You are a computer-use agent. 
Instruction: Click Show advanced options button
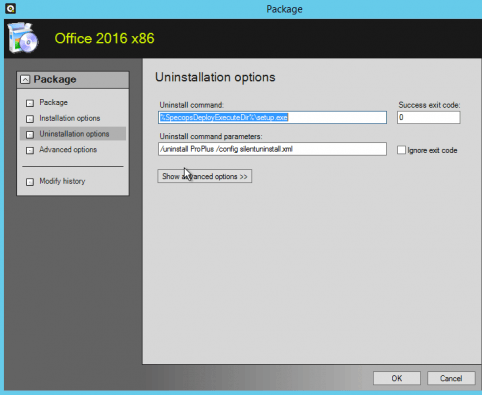point(205,176)
